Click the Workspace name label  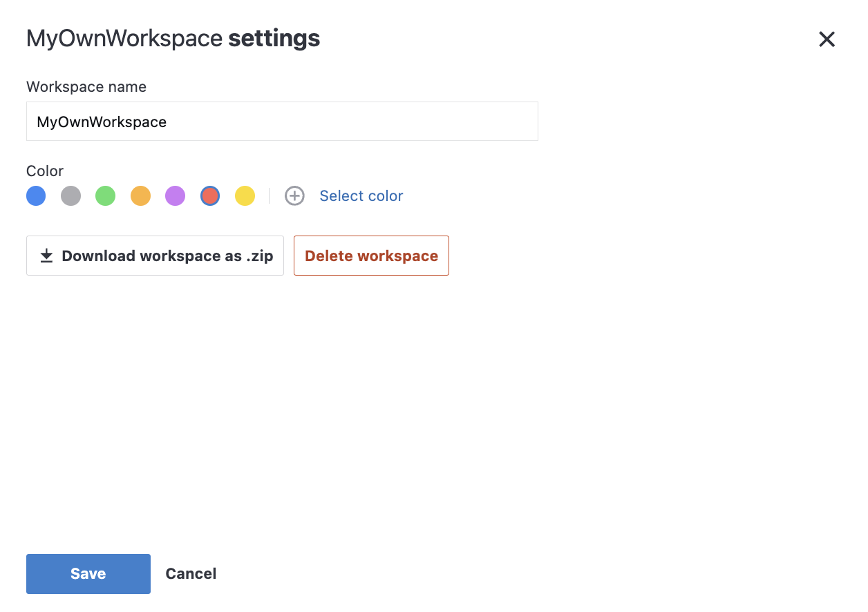[86, 86]
